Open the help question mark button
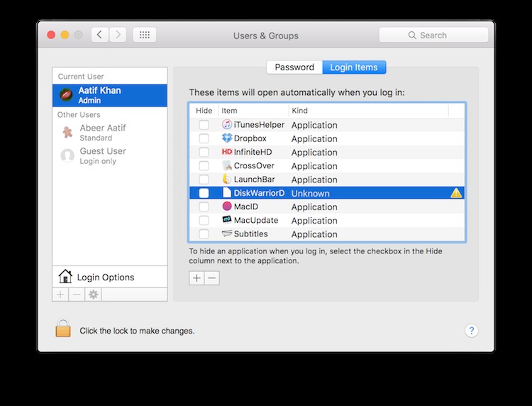Image resolution: width=532 pixels, height=406 pixels. [x=471, y=330]
